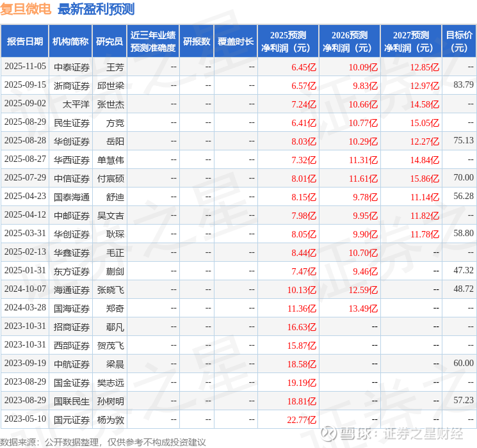Screen dimensions: 477x448
Task: Select 浙商证券 in the table
Action: click(72, 86)
